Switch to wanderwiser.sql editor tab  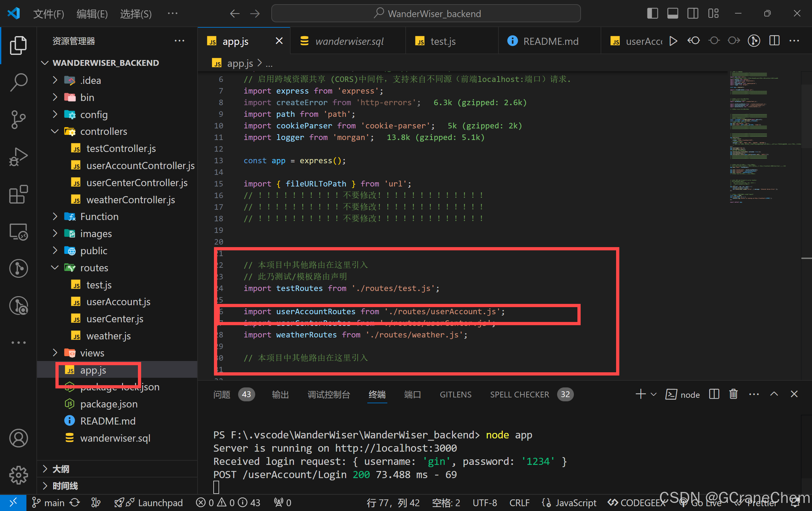[349, 41]
